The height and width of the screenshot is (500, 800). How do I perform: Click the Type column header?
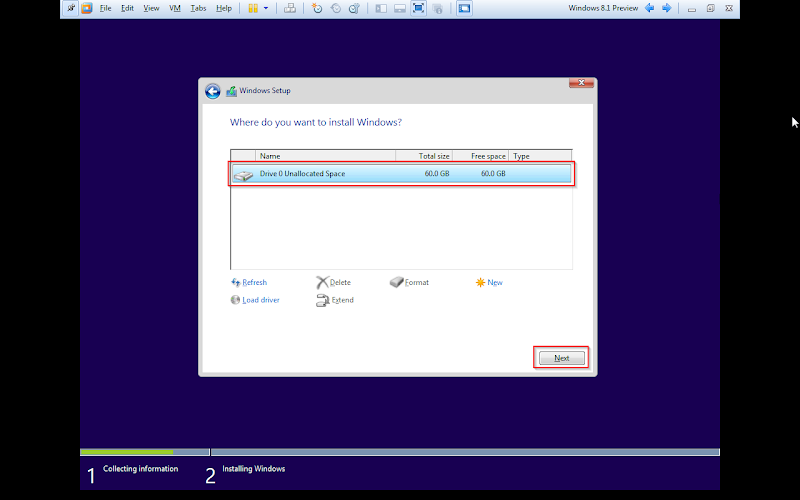540,156
